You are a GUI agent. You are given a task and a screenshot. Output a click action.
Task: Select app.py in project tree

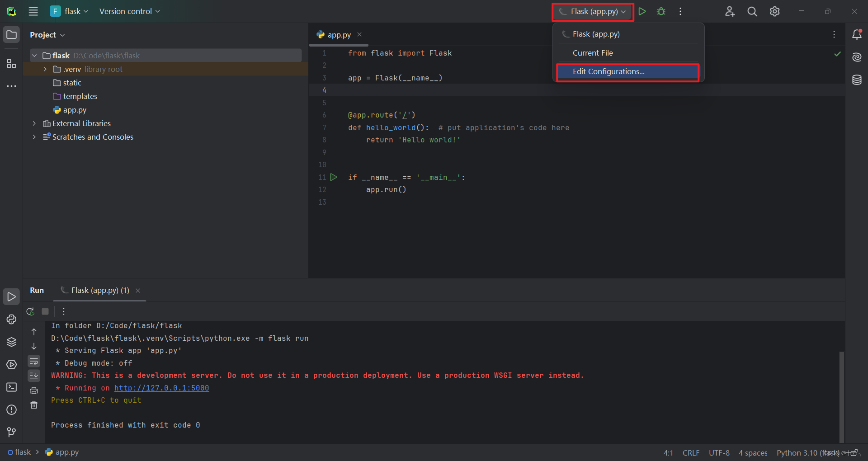[70, 110]
